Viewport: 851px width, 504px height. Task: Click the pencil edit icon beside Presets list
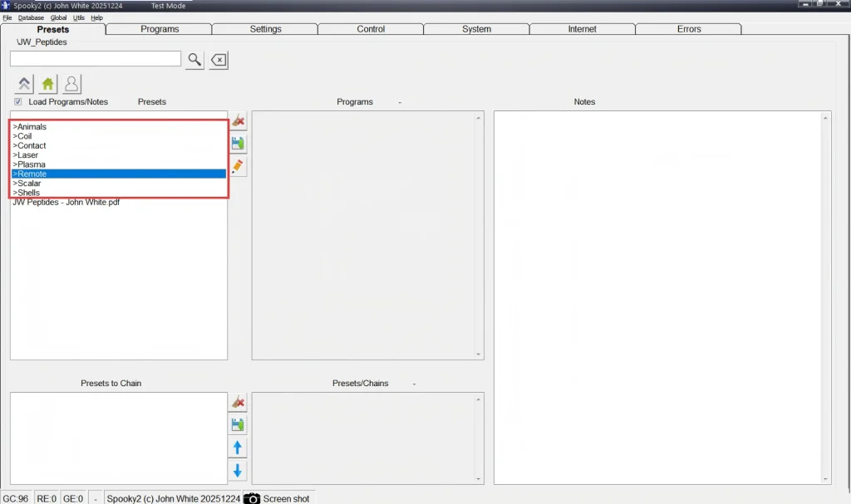click(238, 167)
